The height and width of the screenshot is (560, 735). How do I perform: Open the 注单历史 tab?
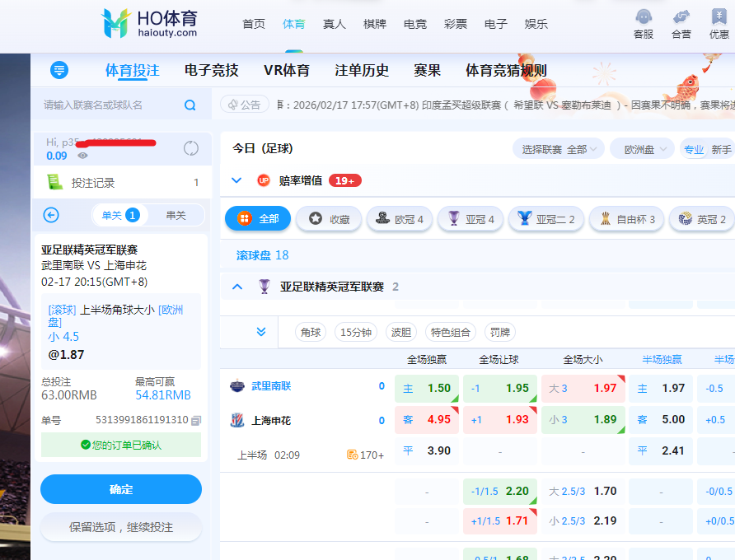[362, 70]
